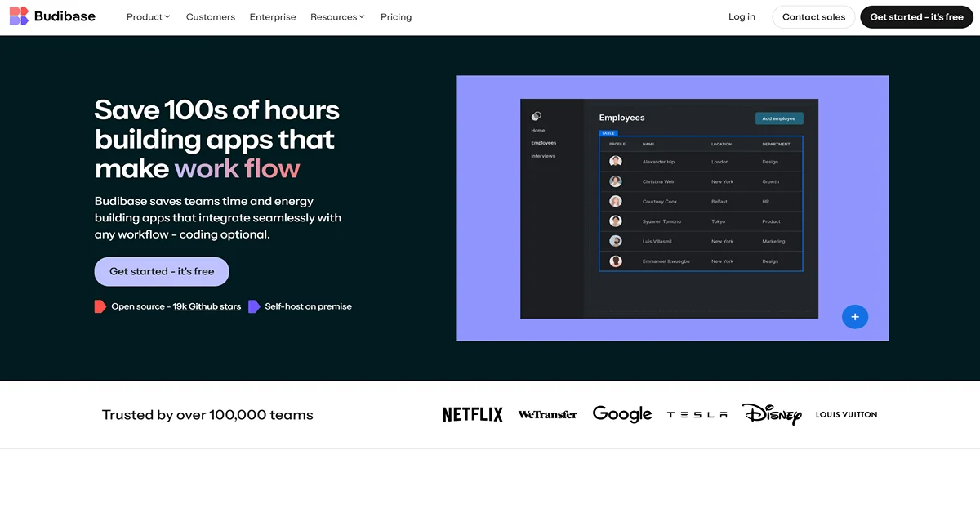Click the Netflix logo
The height and width of the screenshot is (513, 980).
coord(473,415)
